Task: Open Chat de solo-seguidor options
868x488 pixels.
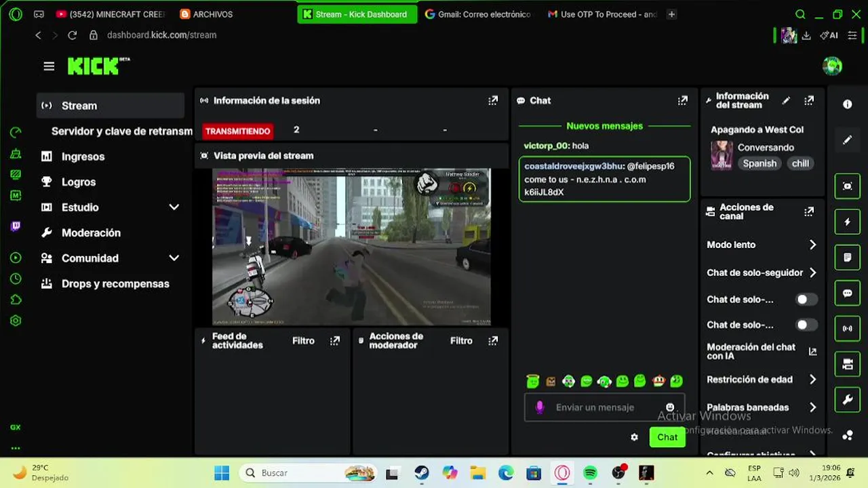Action: click(761, 272)
